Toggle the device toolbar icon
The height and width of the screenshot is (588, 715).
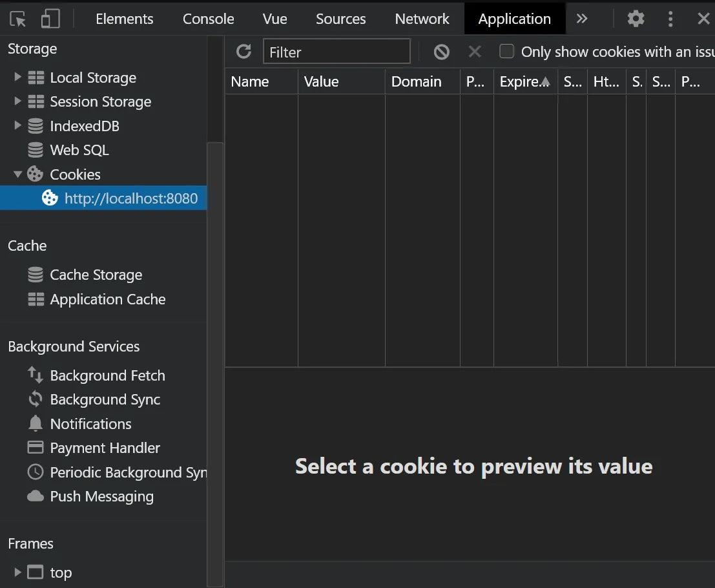[50, 19]
